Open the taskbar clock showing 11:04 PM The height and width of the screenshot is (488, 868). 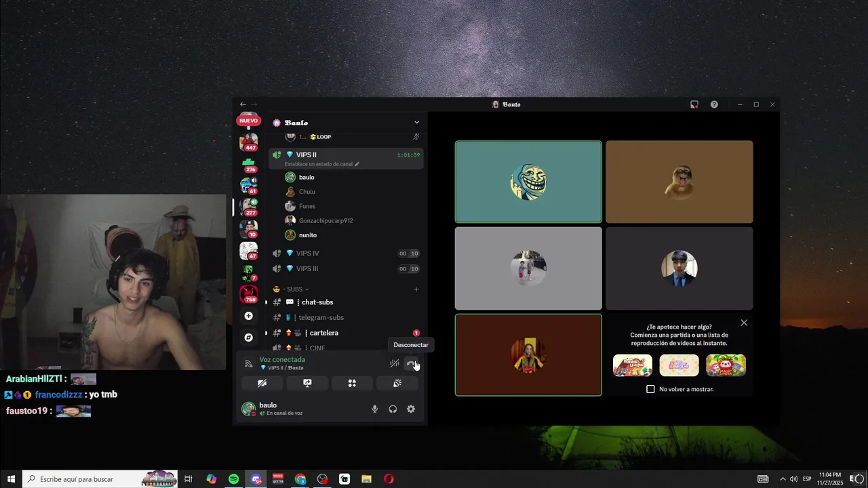830,479
